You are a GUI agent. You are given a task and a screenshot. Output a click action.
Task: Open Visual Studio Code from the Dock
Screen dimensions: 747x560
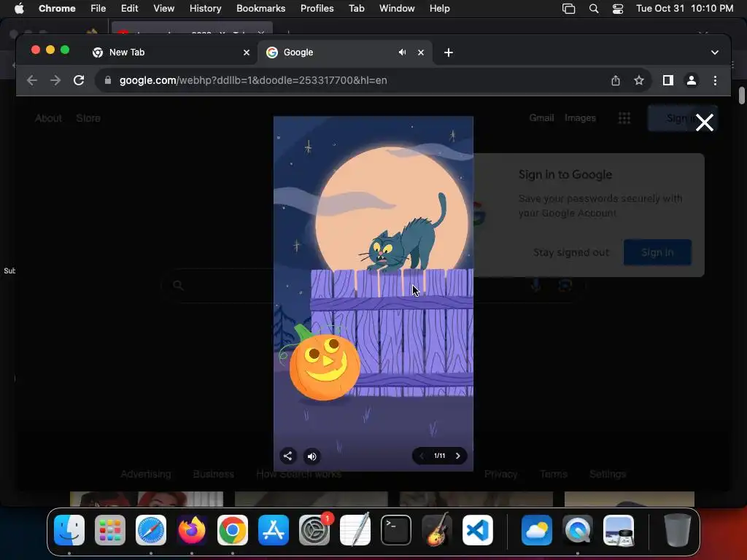[x=478, y=530]
